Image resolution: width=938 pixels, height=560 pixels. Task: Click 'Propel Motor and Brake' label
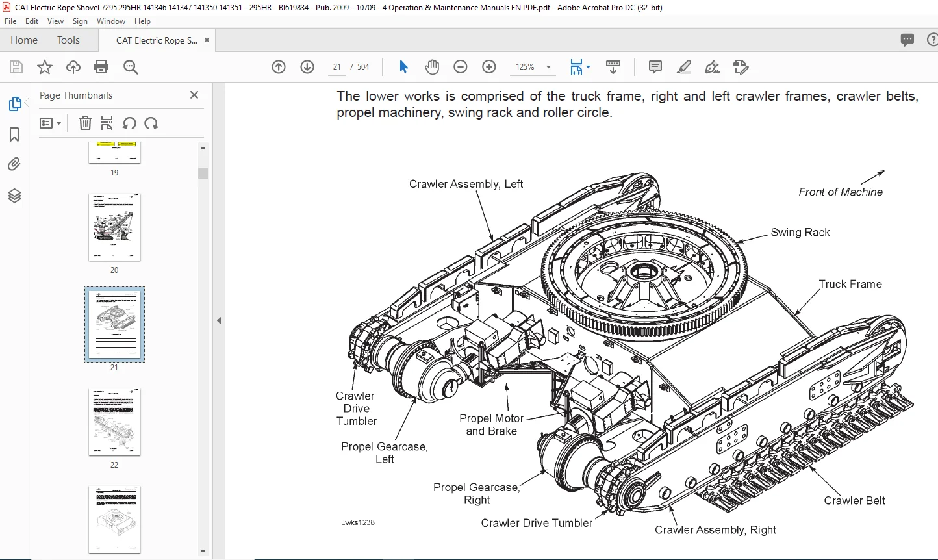(491, 425)
